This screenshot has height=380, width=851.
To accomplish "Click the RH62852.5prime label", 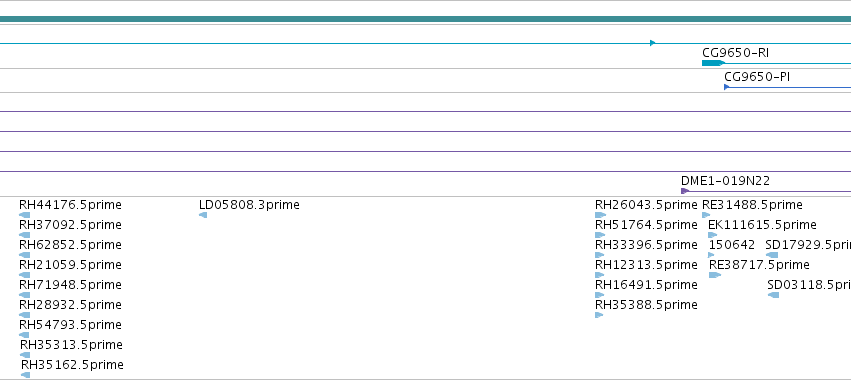I will (x=71, y=245).
